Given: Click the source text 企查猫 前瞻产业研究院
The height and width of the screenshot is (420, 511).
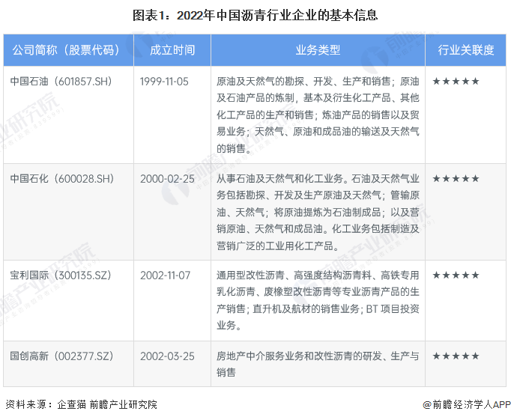Looking at the screenshot, I should point(107,404).
